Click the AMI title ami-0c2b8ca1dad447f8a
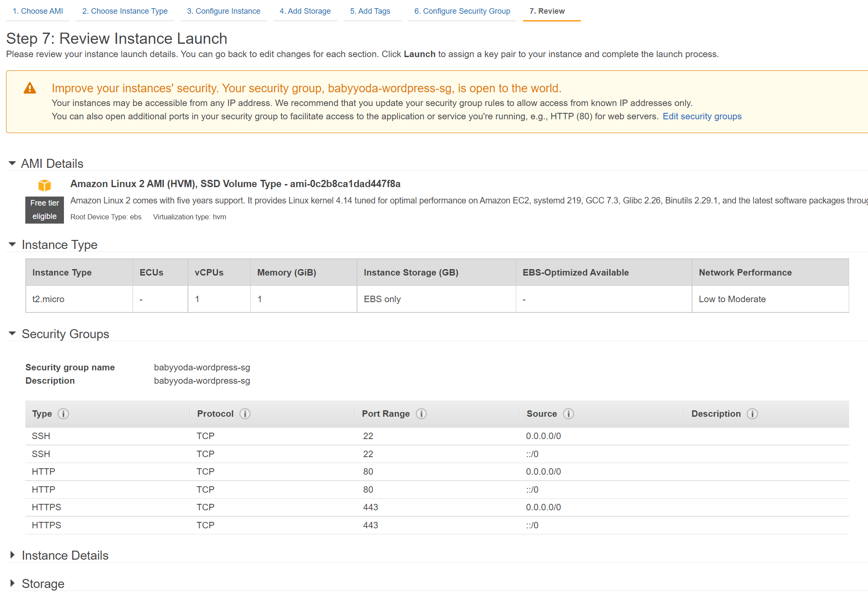 click(x=236, y=184)
